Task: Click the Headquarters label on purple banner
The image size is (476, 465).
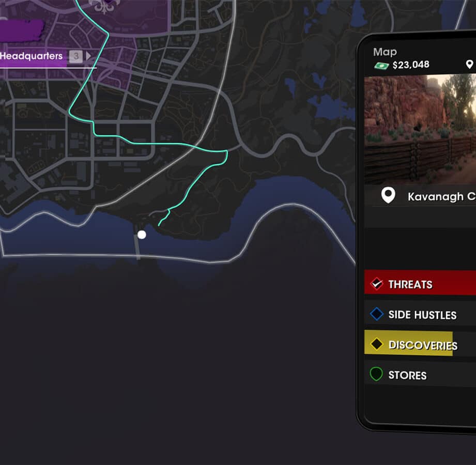Action: [x=31, y=56]
